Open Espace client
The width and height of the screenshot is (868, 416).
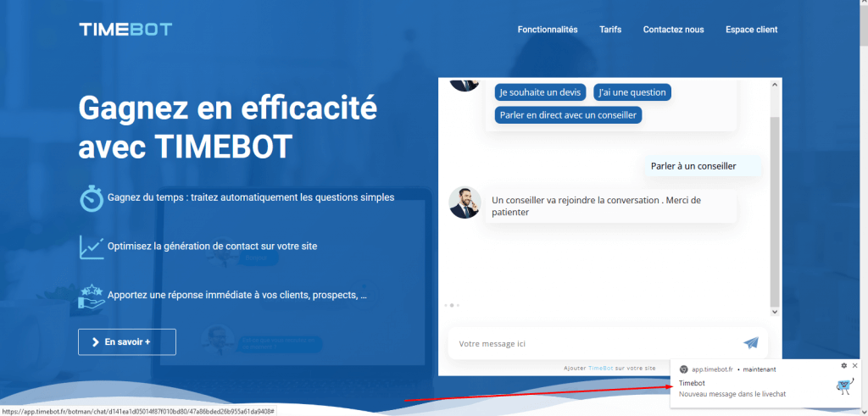point(751,30)
